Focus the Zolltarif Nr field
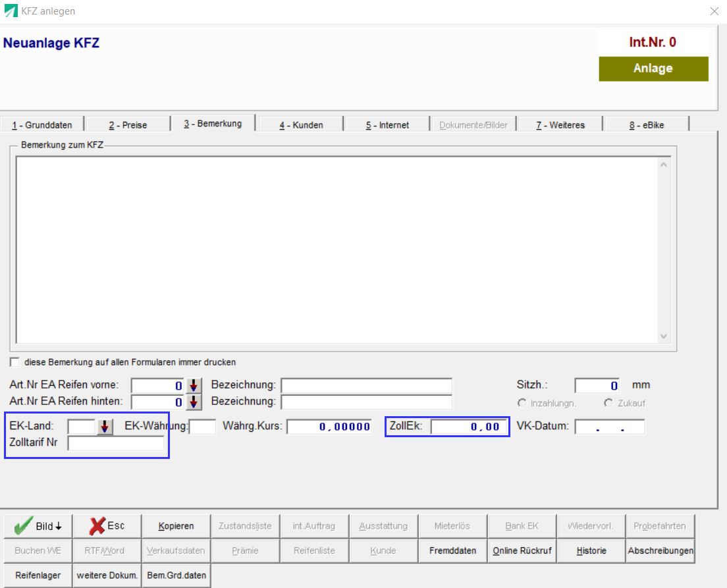 [116, 443]
